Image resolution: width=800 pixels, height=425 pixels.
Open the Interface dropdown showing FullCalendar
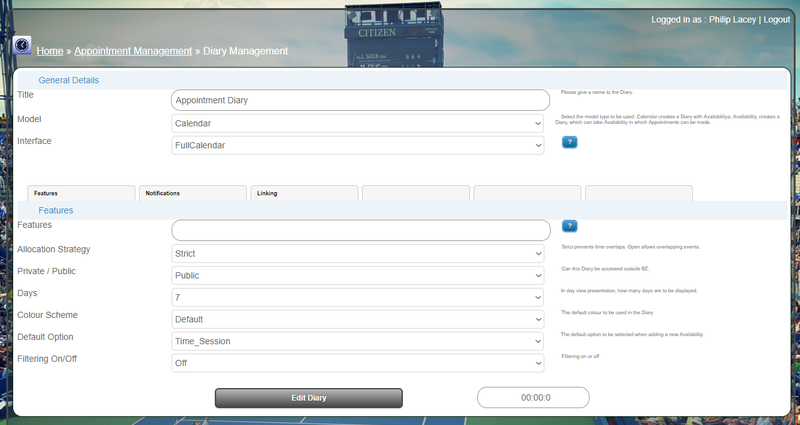click(358, 145)
